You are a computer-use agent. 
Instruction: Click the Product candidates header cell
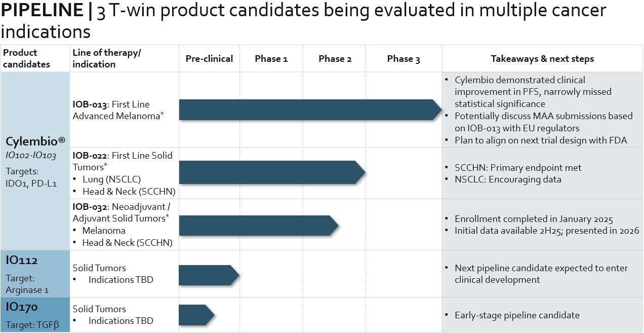click(x=27, y=58)
